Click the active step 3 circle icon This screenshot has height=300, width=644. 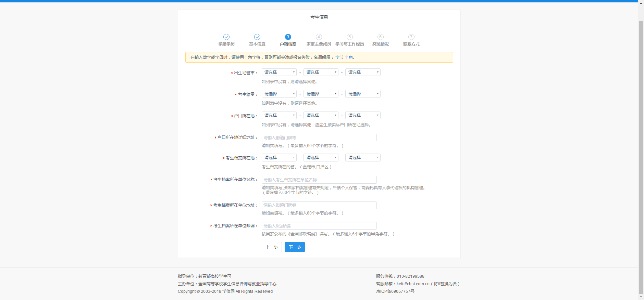(x=288, y=37)
